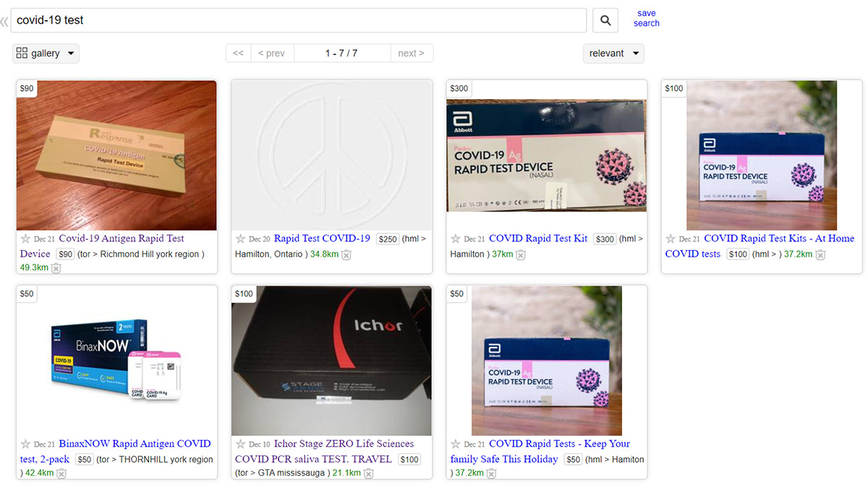The height and width of the screenshot is (488, 868).
Task: Open COVID Rapid Tests - Keep Your family title
Action: pyautogui.click(x=540, y=451)
